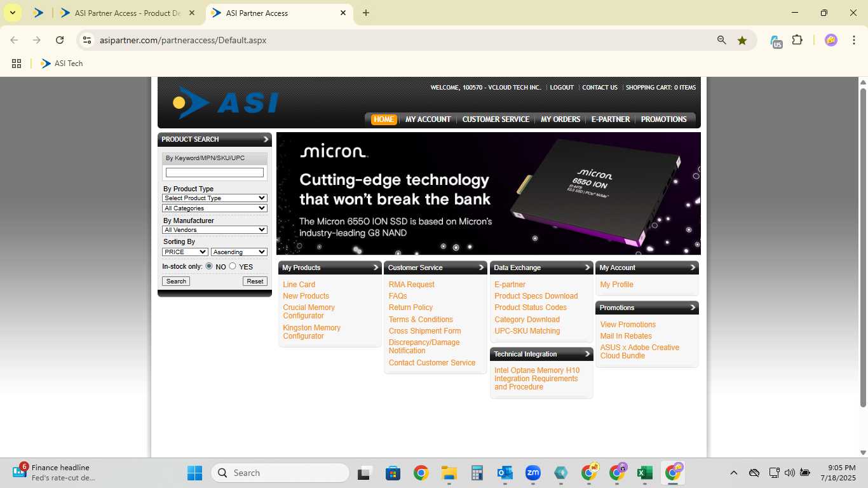Open Cross Shipment Form link
This screenshot has height=488, width=868.
(425, 331)
